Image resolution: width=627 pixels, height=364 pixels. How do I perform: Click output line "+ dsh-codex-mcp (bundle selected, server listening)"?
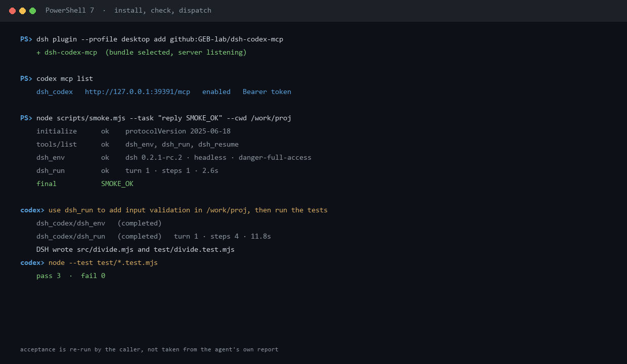(x=142, y=53)
